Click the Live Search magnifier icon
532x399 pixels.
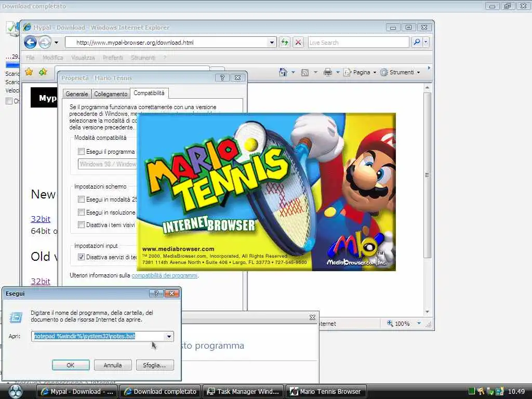416,42
